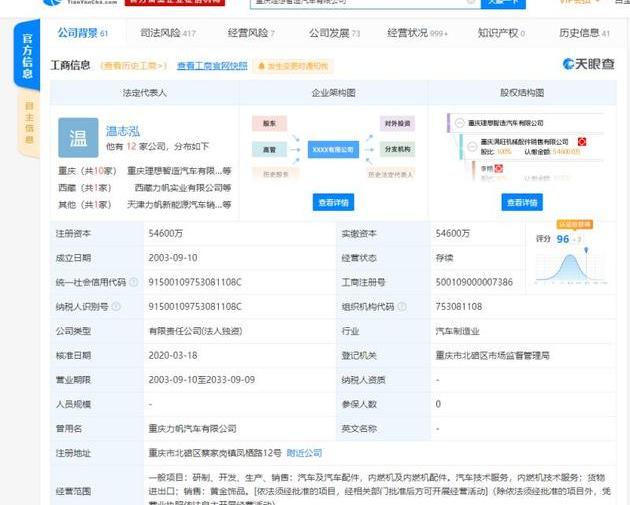Click the red banner button beside the logo
This screenshot has height=505, width=630.
tap(175, 2)
